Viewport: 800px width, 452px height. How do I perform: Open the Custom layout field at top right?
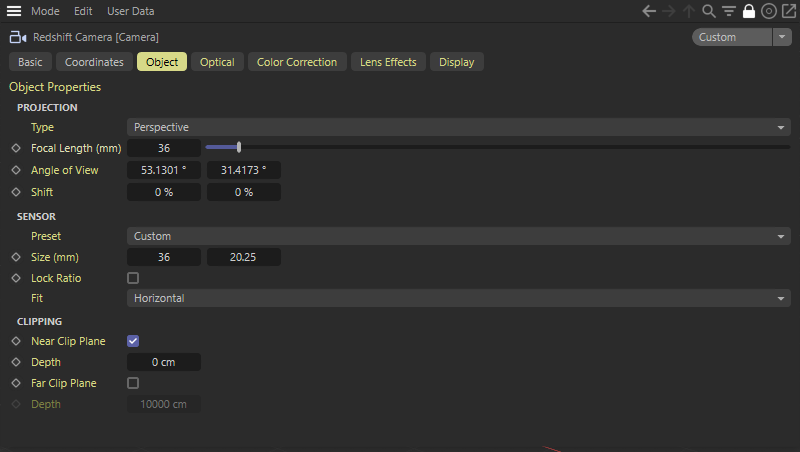point(732,37)
